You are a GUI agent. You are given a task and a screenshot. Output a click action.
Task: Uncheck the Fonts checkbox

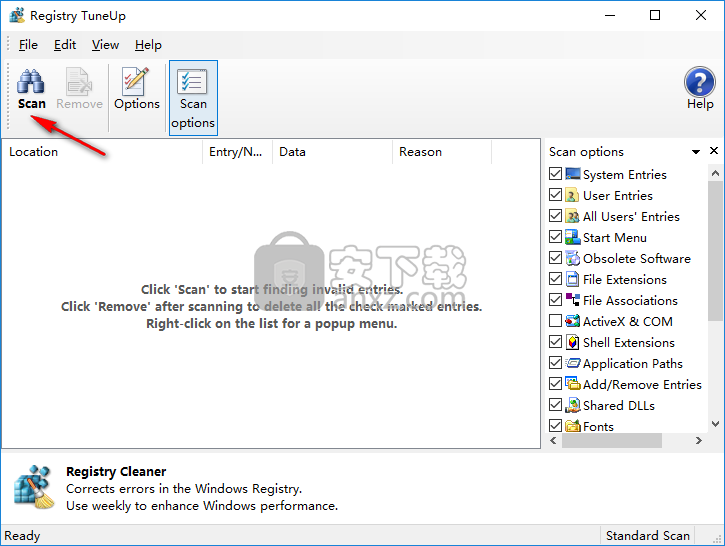(555, 425)
